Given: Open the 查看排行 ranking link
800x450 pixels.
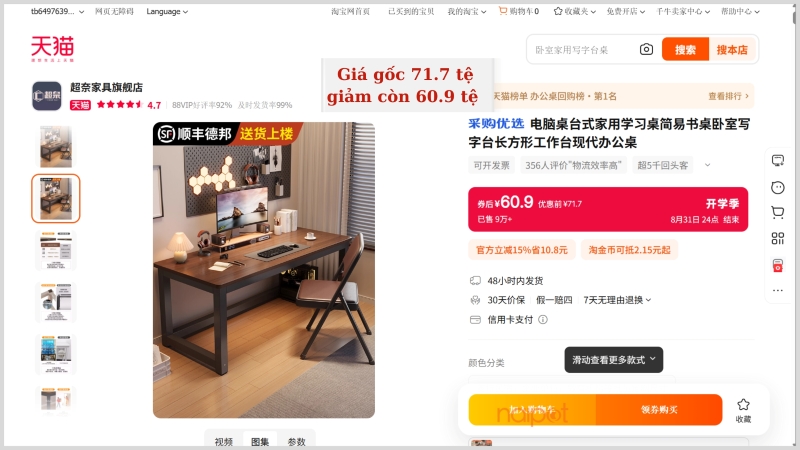Looking at the screenshot, I should pos(728,96).
